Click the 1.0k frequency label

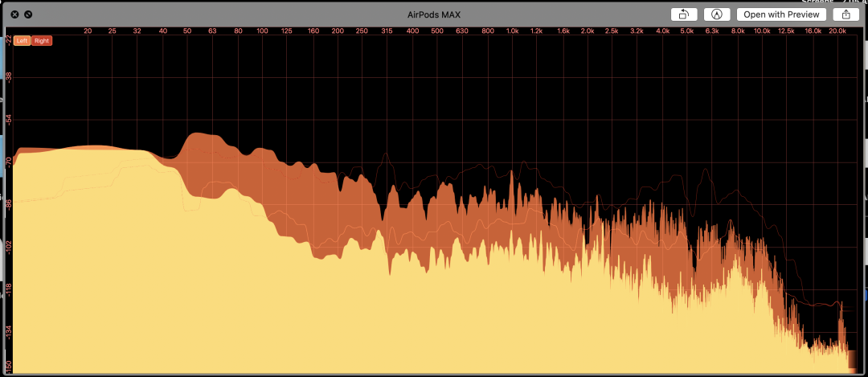coord(512,31)
